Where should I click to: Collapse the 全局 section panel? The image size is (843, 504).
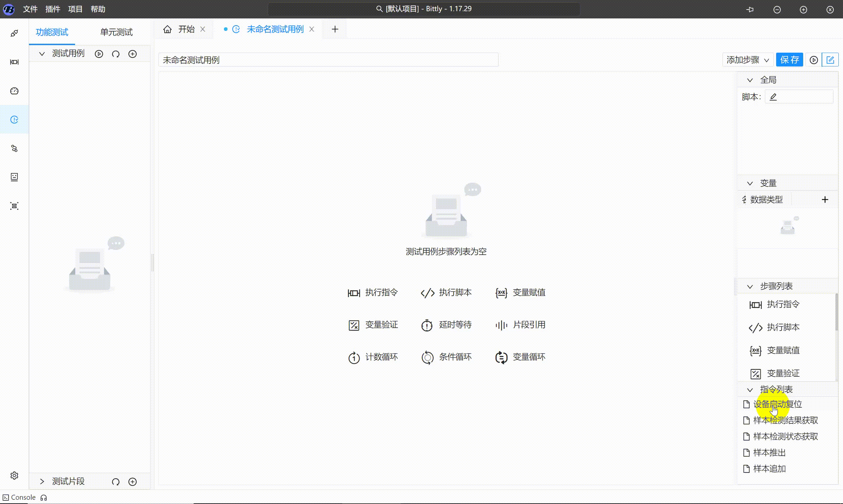point(750,80)
